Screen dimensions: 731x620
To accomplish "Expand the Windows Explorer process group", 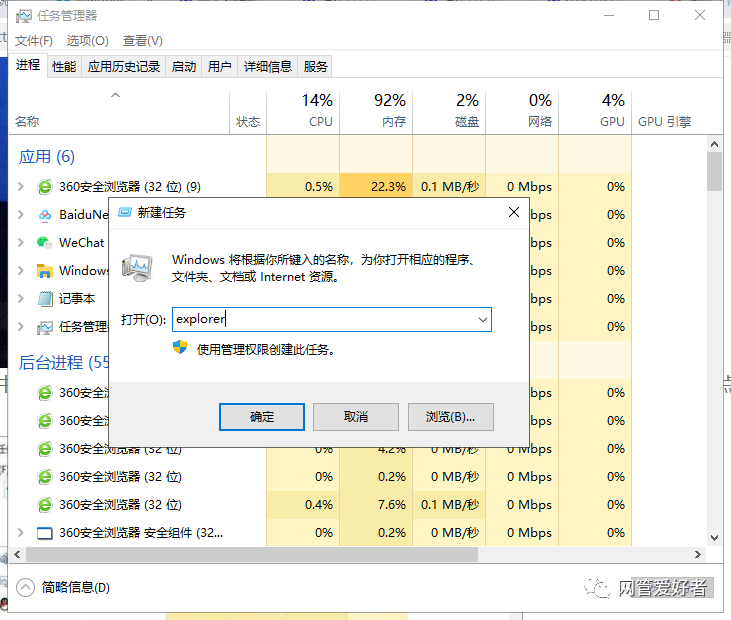I will [x=21, y=271].
